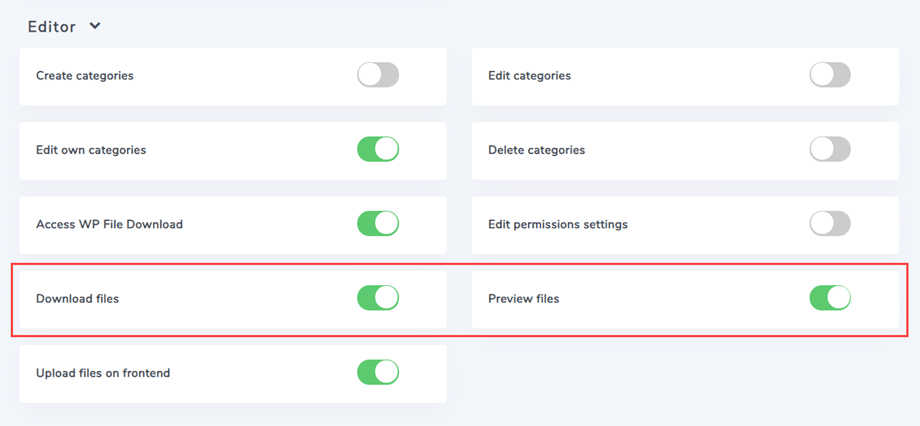The image size is (920, 426).
Task: Toggle on Edit permissions settings
Action: (830, 224)
